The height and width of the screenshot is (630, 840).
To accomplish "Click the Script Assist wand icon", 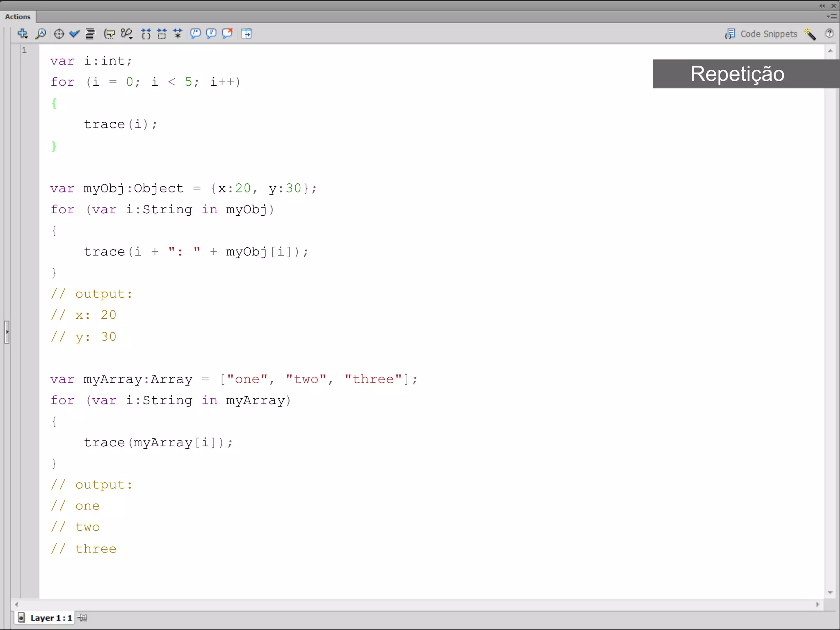I will 810,34.
